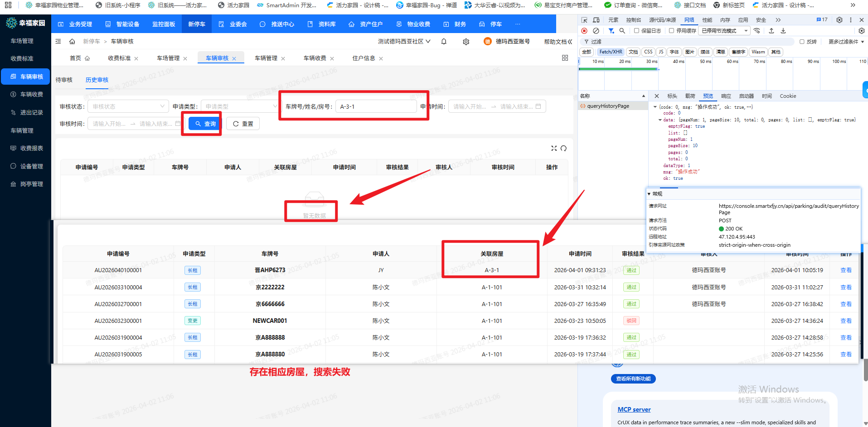Image resolution: width=868 pixels, height=427 pixels.
Task: Open the 响应 tab in DevTools
Action: coord(726,96)
